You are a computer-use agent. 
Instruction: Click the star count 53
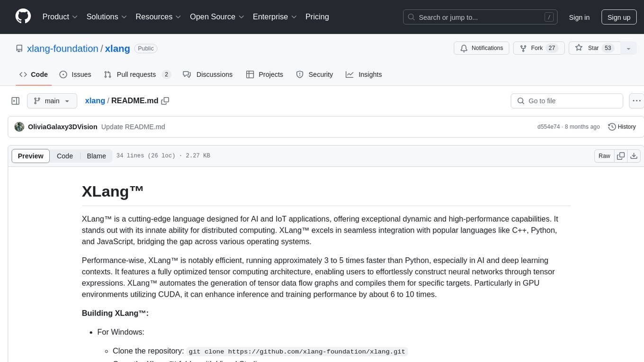[x=608, y=48]
